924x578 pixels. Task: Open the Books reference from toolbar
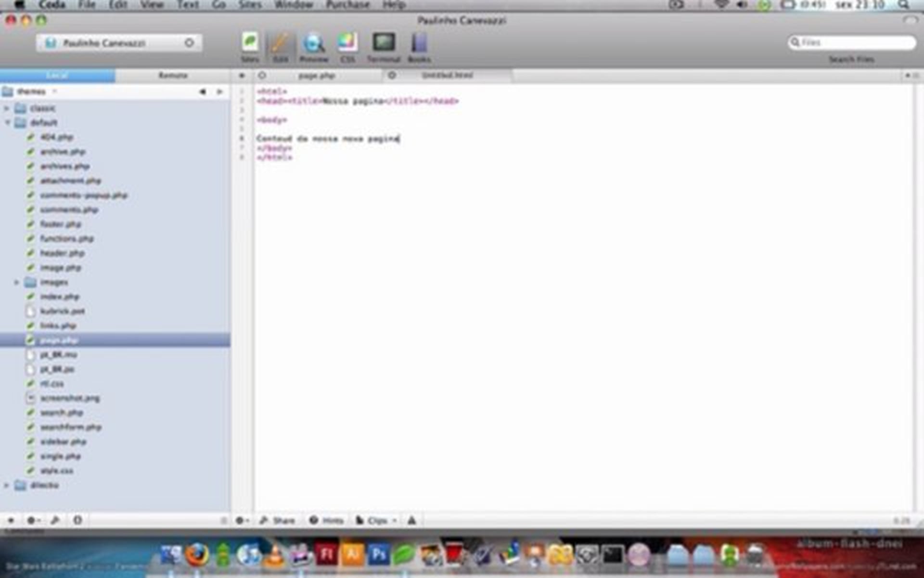[419, 48]
